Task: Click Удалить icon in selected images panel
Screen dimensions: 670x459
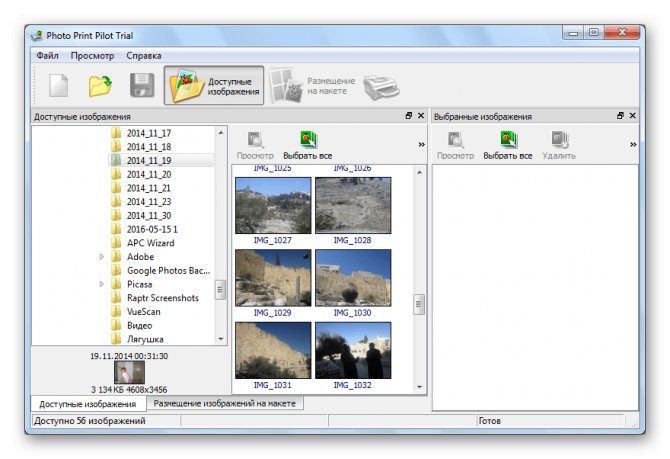Action: (x=559, y=146)
